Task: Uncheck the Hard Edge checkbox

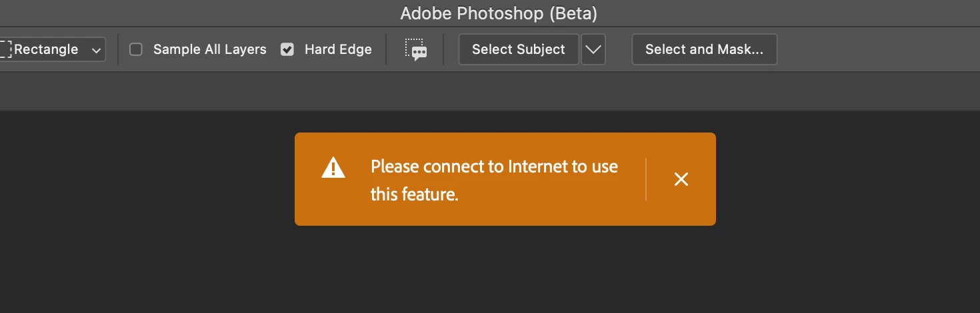Action: pos(287,49)
